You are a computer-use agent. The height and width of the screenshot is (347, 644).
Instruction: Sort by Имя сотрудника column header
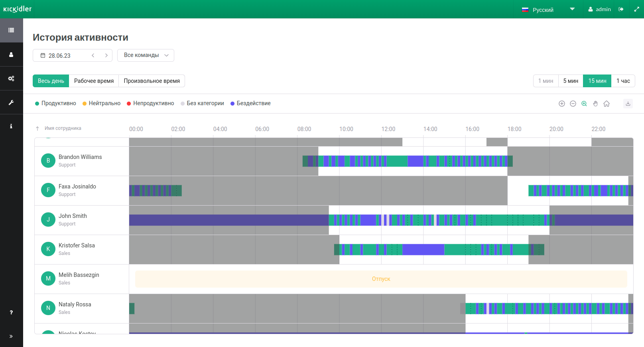pos(63,128)
